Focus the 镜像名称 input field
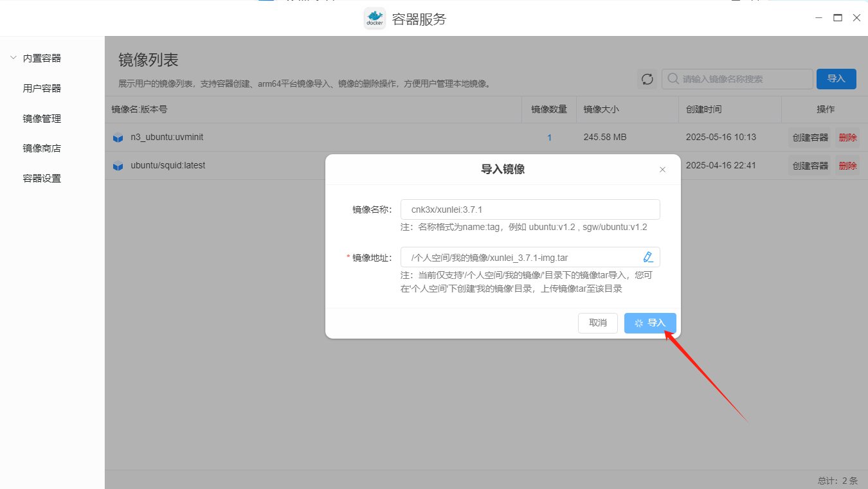This screenshot has height=489, width=868. click(530, 209)
